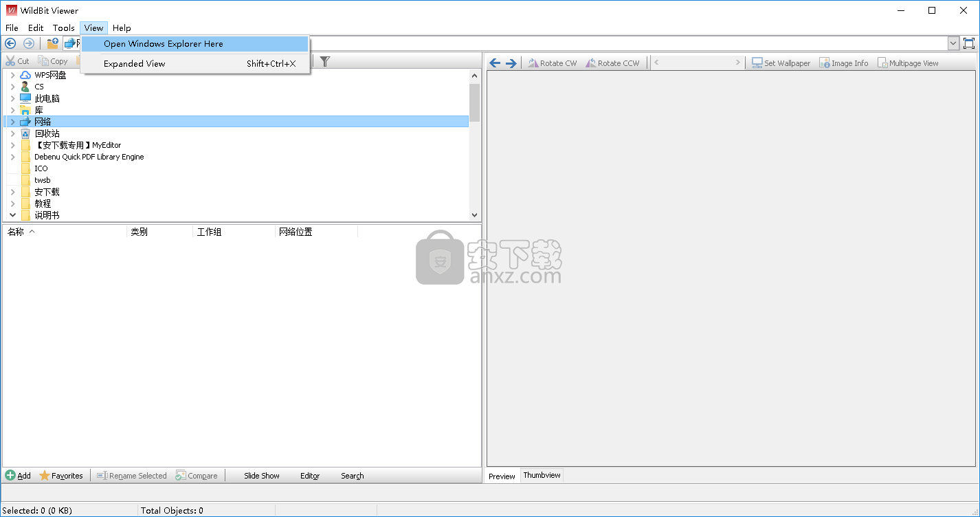The height and width of the screenshot is (517, 980).
Task: Click folder tree scrollbar up arrow
Action: coord(474,76)
